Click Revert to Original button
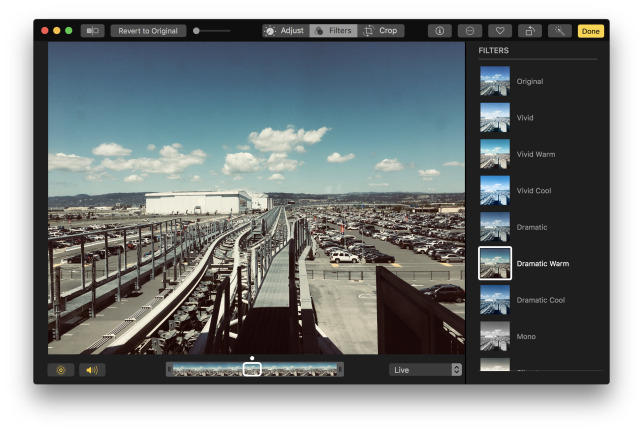The width and height of the screenshot is (643, 432). tap(148, 31)
